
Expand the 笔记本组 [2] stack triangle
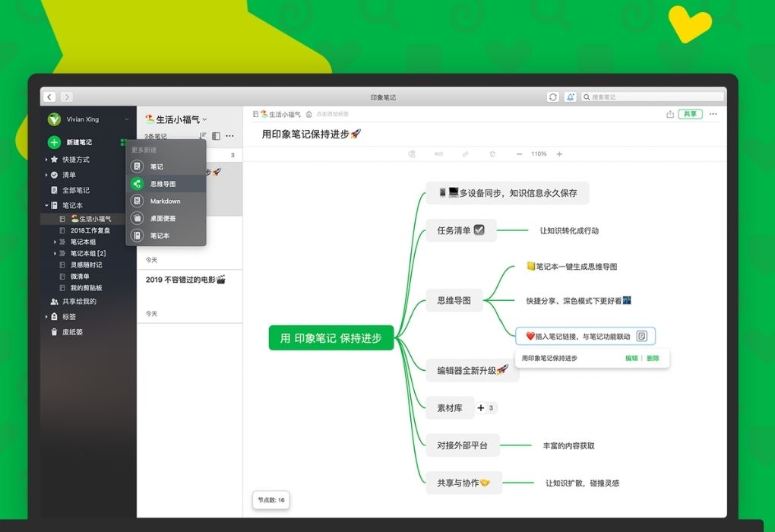coord(55,253)
